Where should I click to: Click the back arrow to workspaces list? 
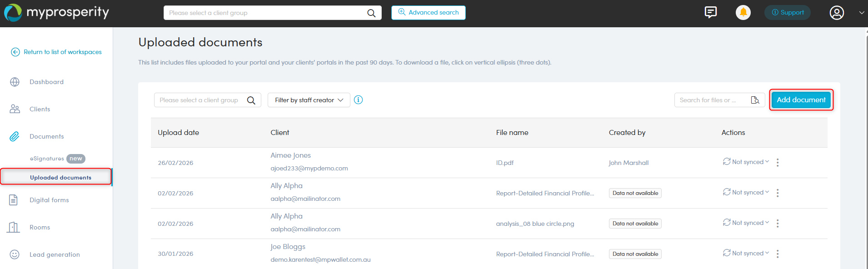click(15, 52)
